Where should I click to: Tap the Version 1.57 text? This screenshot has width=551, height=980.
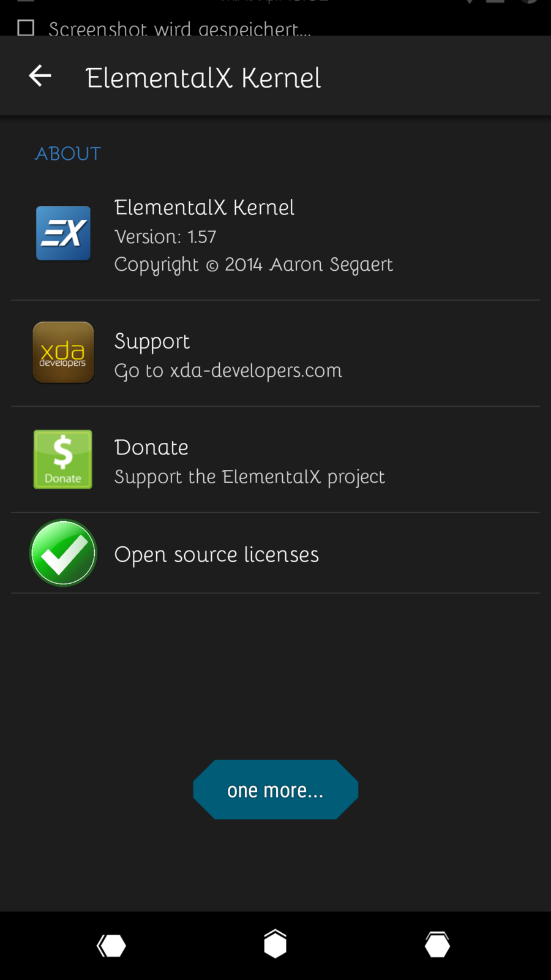[165, 237]
